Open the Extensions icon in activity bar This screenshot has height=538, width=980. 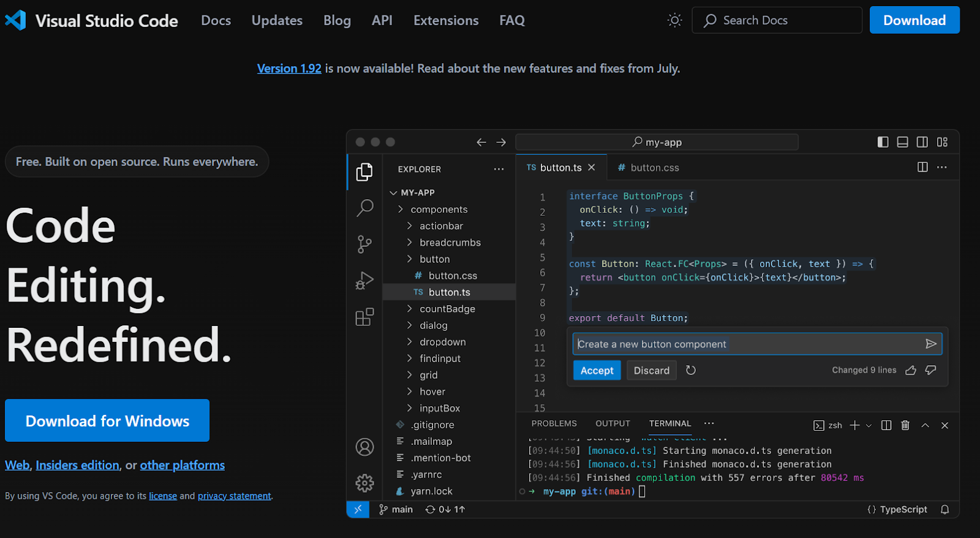[x=364, y=317]
